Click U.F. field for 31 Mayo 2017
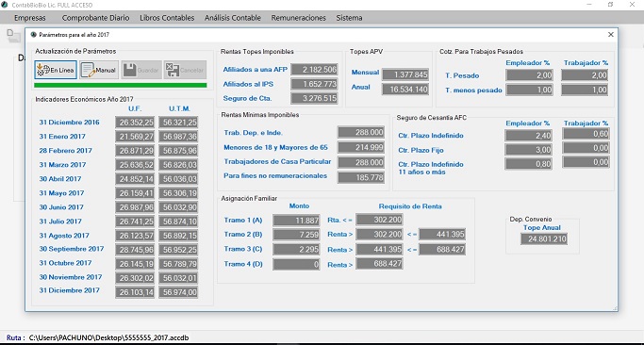The height and width of the screenshot is (345, 644). click(x=135, y=193)
